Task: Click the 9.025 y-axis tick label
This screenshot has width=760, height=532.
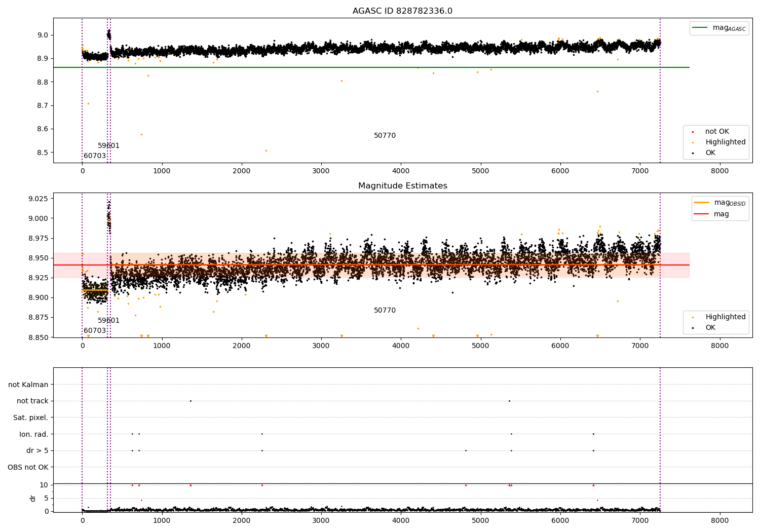Action: [x=39, y=199]
